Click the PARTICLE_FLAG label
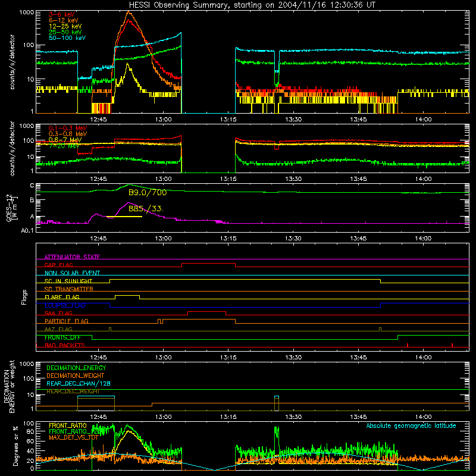Viewport: 476px width, 476px height. pyautogui.click(x=67, y=321)
